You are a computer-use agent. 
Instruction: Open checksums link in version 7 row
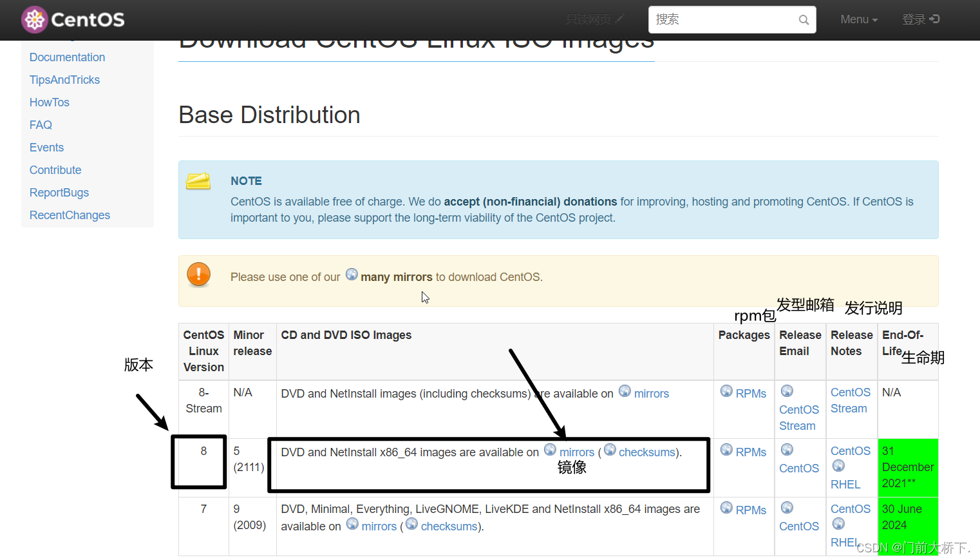(449, 526)
